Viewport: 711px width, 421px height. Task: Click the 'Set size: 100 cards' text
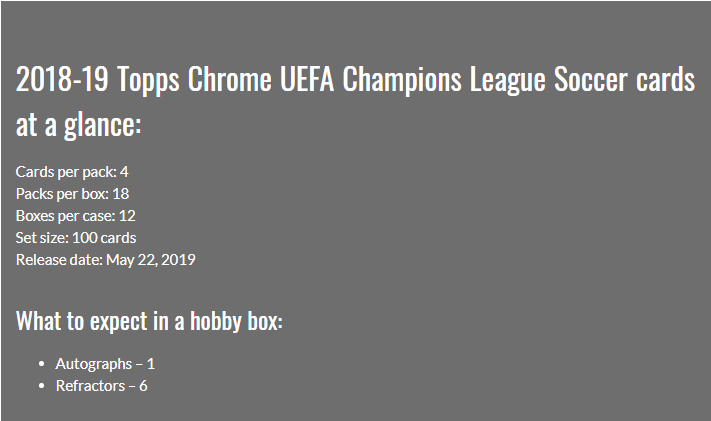(76, 238)
